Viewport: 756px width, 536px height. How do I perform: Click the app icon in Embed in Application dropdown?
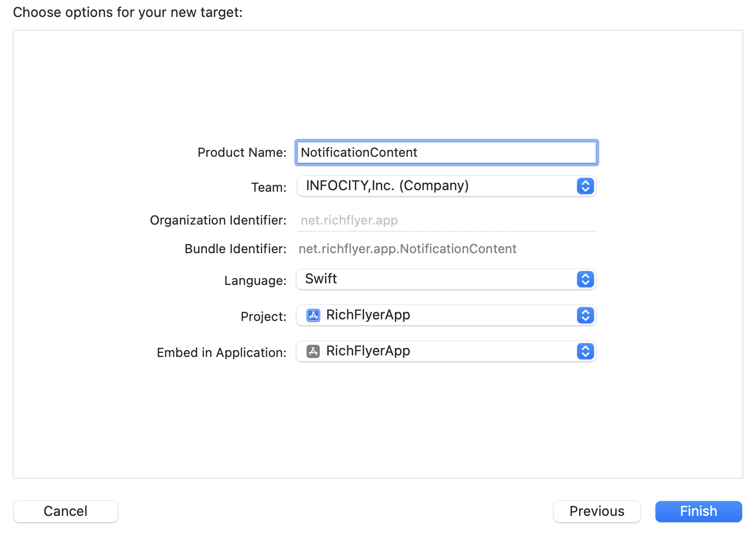coord(313,352)
